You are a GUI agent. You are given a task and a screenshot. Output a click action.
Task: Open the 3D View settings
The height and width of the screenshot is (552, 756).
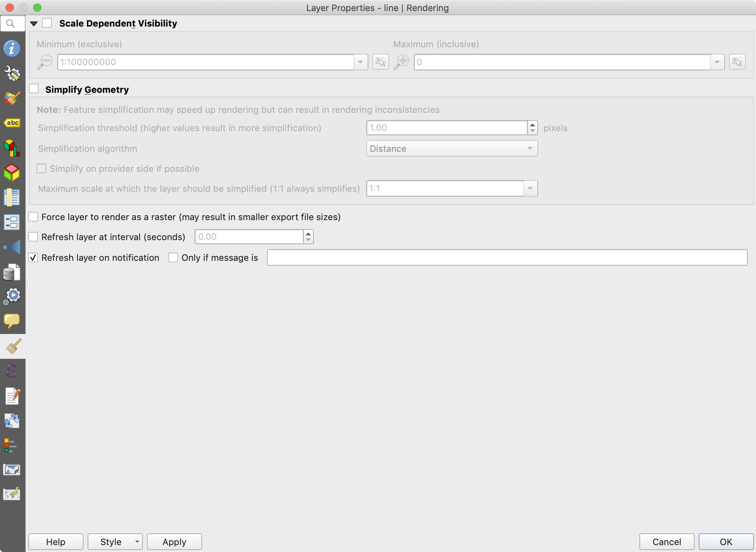(x=12, y=173)
